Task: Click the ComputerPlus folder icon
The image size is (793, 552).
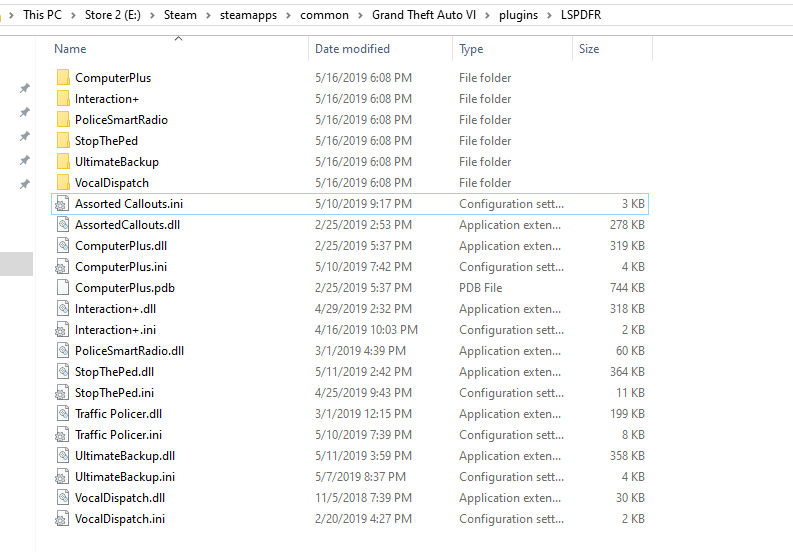Action: [63, 77]
